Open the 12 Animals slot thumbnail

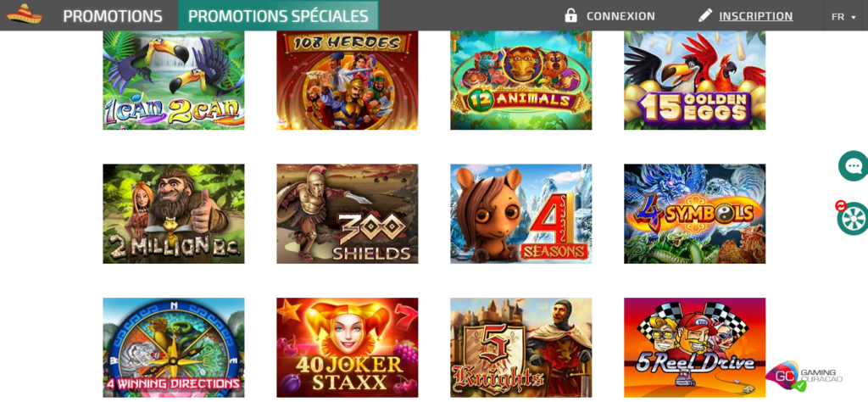pos(521,81)
